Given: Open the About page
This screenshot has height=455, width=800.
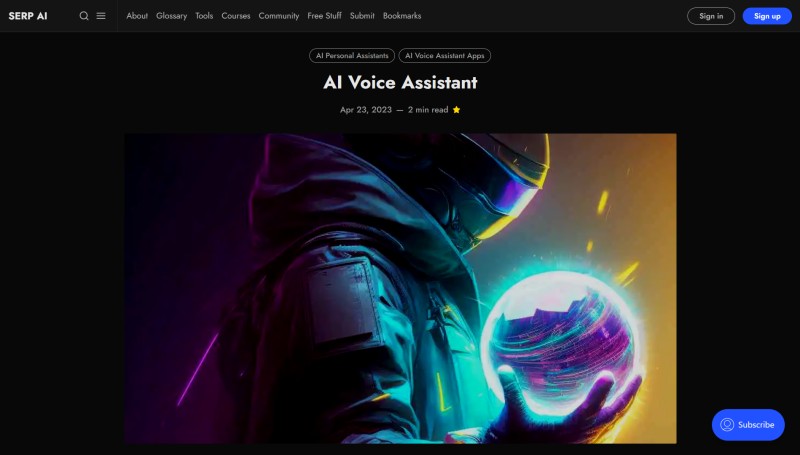Looking at the screenshot, I should (137, 16).
